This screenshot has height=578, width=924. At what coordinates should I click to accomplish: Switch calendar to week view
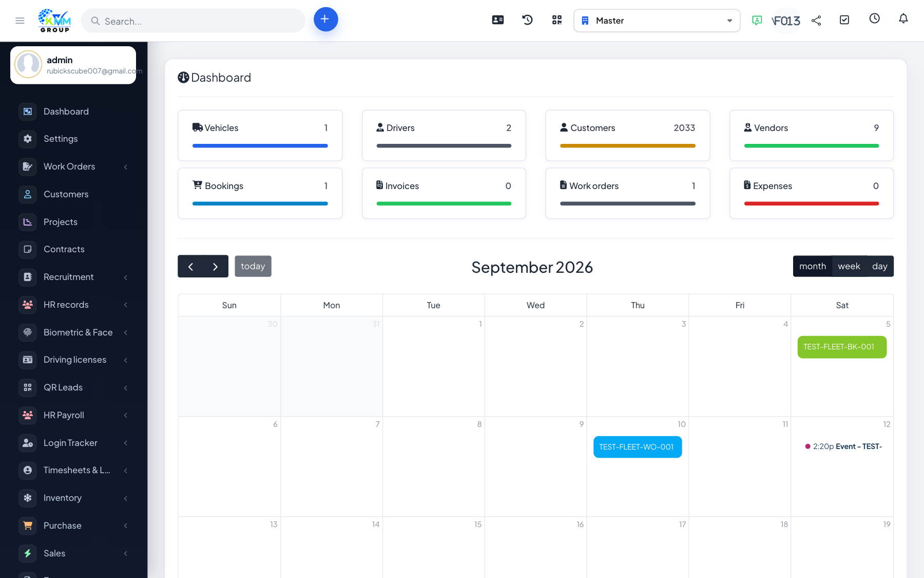click(849, 266)
